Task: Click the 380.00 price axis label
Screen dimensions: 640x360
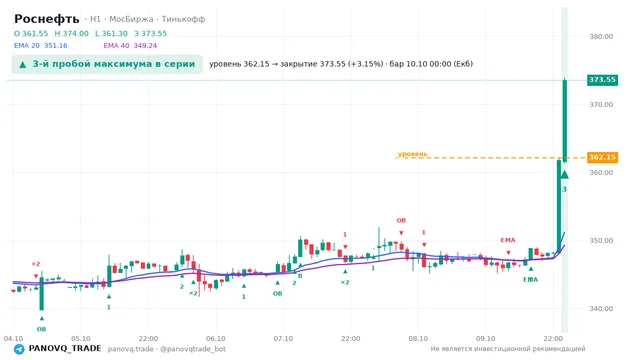Action: 601,36
